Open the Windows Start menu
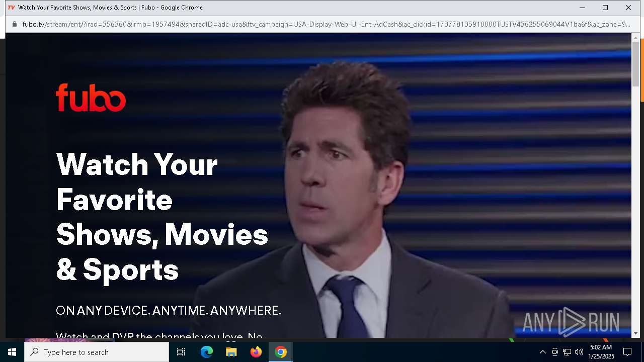644x362 pixels. point(12,352)
